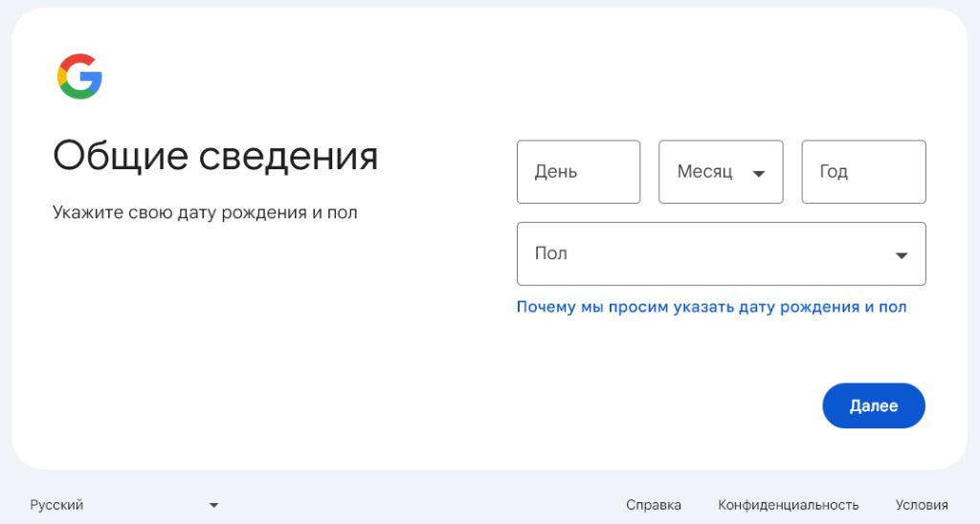Click the Google logo
The width and height of the screenshot is (980, 524).
point(79,76)
